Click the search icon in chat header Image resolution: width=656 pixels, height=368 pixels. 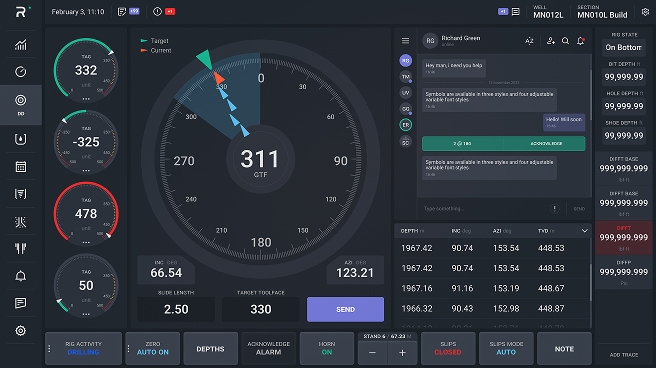[565, 41]
